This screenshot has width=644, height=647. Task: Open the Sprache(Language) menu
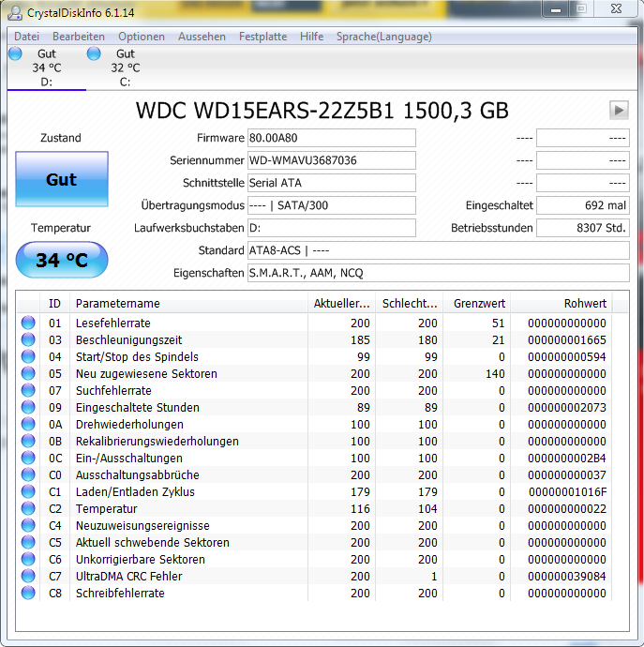[383, 37]
